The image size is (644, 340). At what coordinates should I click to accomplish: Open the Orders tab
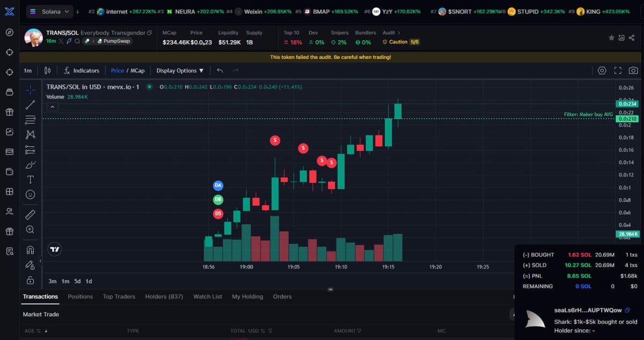pyautogui.click(x=282, y=297)
